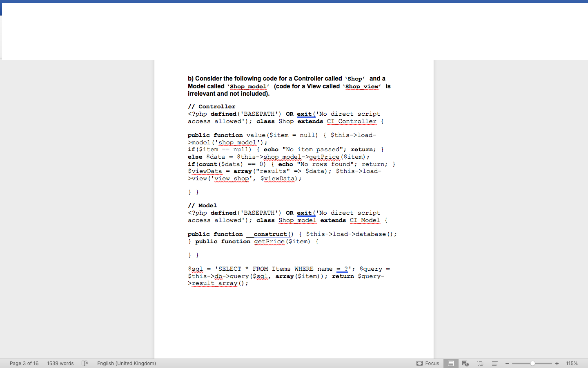The width and height of the screenshot is (588, 368).
Task: Click the Page 3 of 16 indicator
Action: point(24,363)
